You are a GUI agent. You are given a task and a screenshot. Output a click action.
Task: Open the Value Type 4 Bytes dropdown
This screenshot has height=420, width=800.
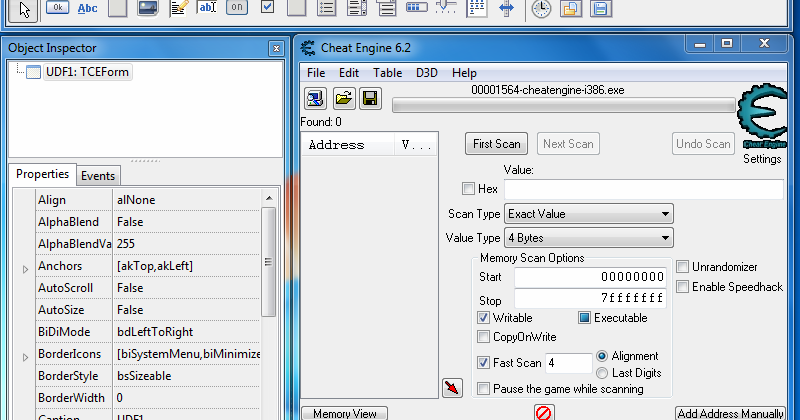(589, 238)
